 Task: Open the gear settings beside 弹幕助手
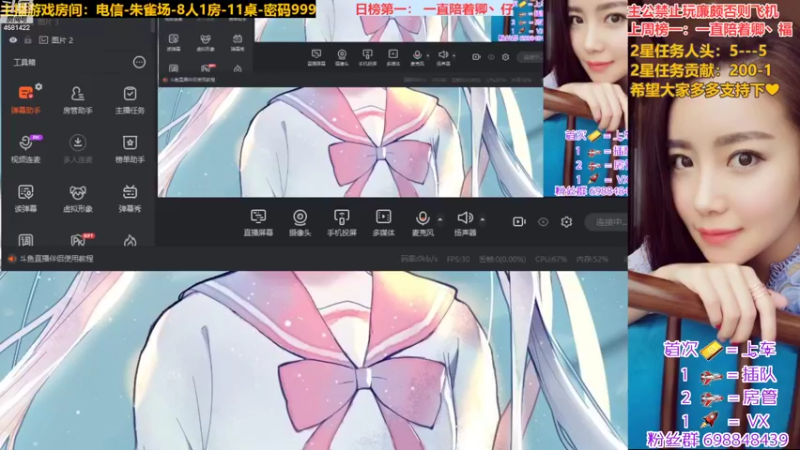(39, 87)
